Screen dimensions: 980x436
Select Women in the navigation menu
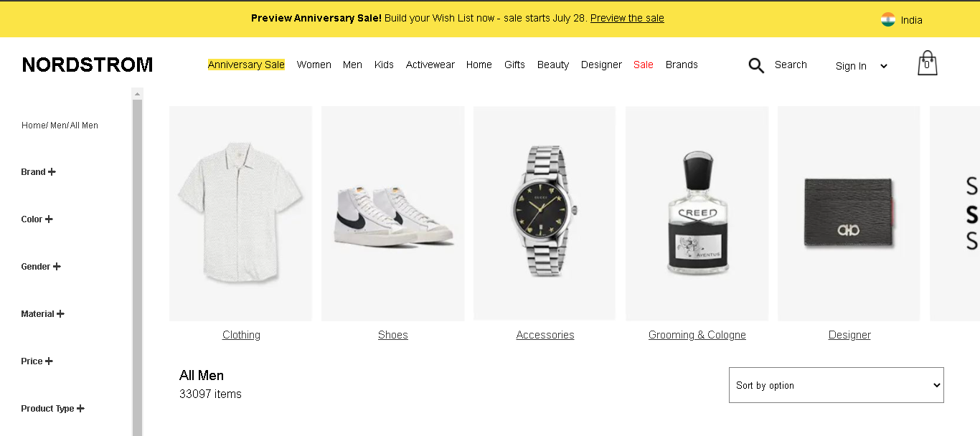click(314, 65)
